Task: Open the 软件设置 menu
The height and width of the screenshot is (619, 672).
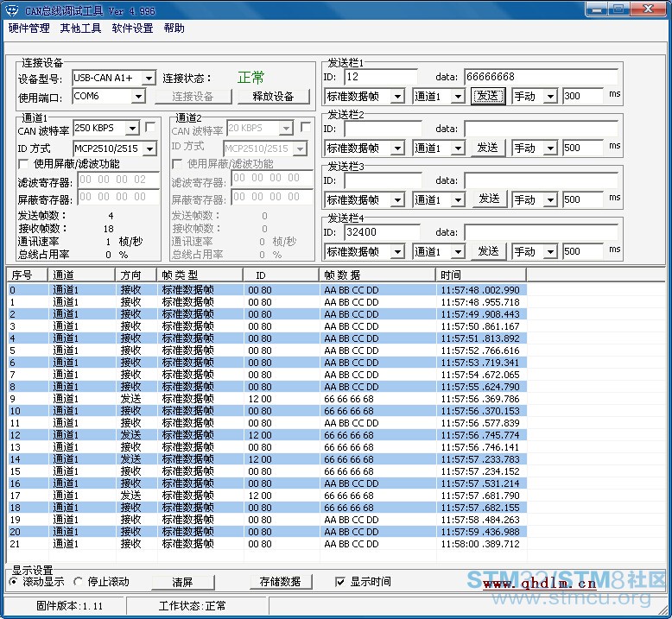Action: tap(132, 28)
